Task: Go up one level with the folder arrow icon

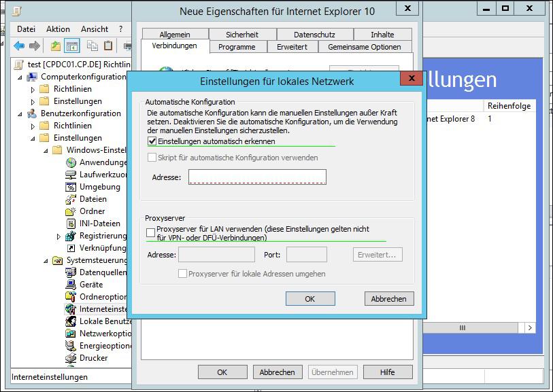Action: 56,46
